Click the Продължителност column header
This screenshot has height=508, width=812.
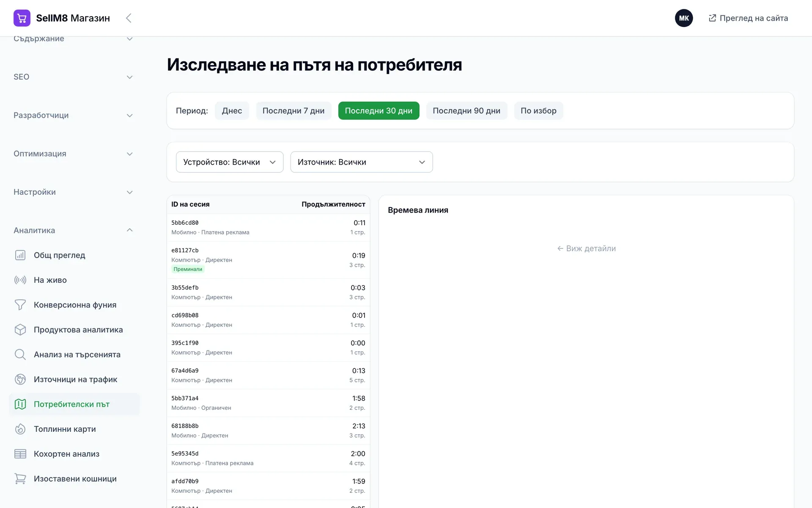pyautogui.click(x=333, y=204)
